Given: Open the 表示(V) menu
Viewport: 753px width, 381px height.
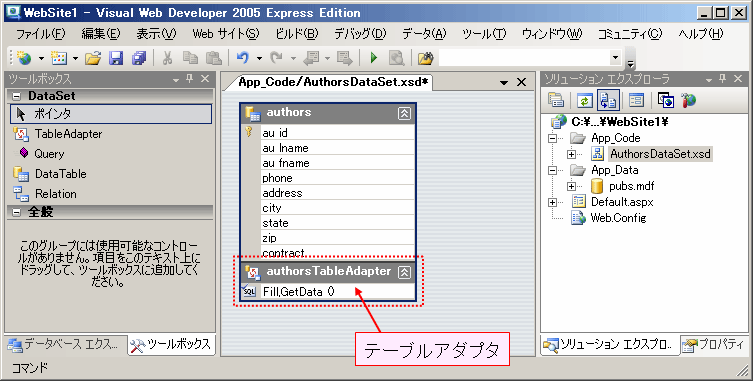Looking at the screenshot, I should pos(156,34).
